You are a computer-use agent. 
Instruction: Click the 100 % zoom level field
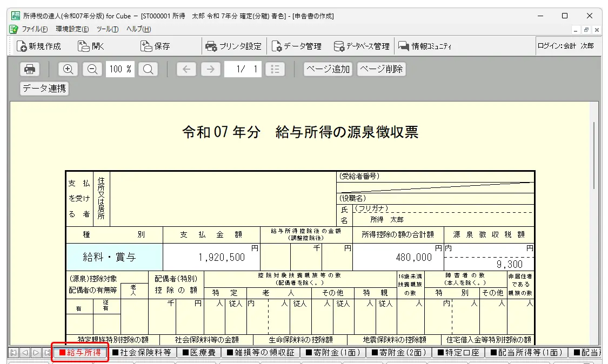[120, 69]
